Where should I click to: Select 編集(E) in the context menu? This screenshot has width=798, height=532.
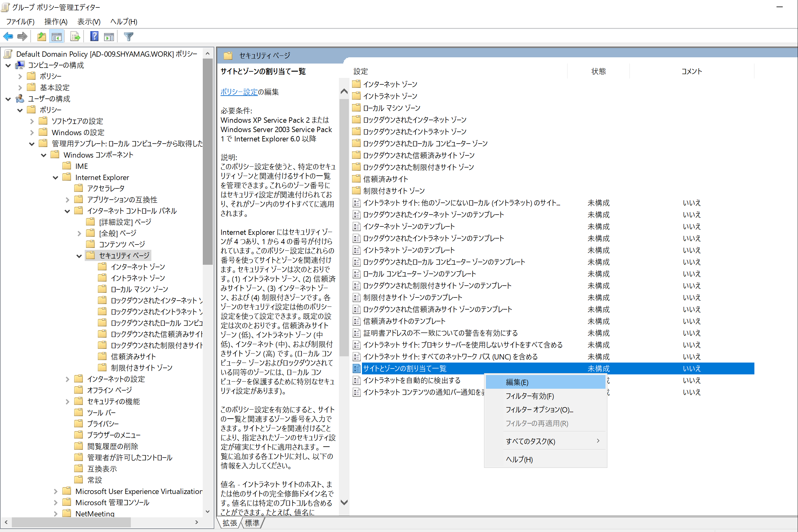pos(517,382)
